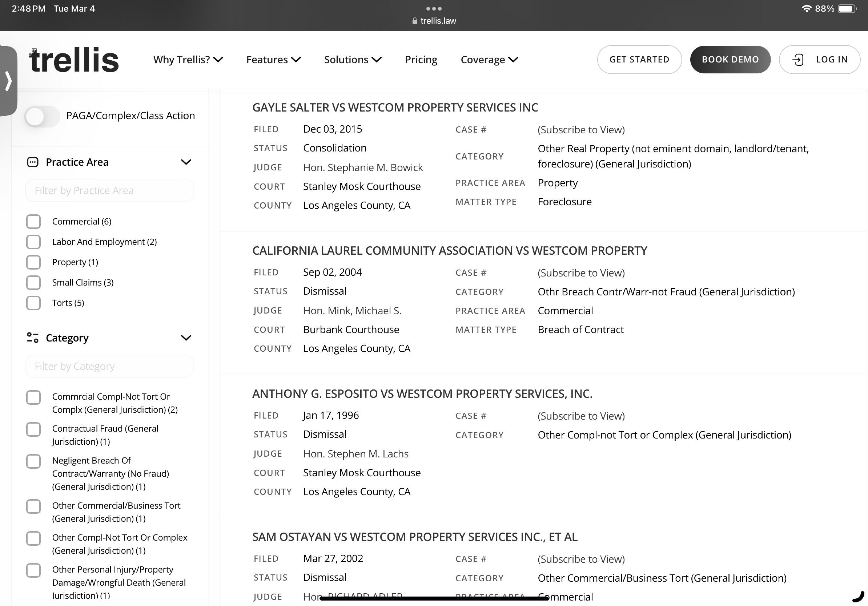
Task: Open the side panel arrow handle
Action: pos(8,81)
